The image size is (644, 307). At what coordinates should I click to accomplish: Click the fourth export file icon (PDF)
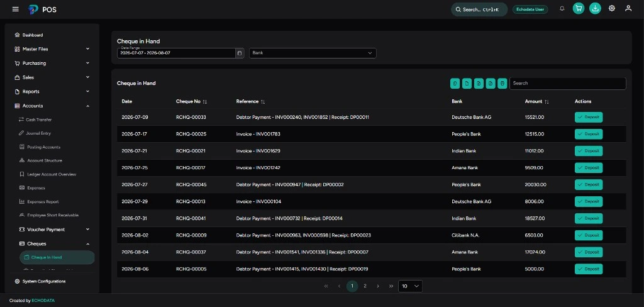pos(491,84)
